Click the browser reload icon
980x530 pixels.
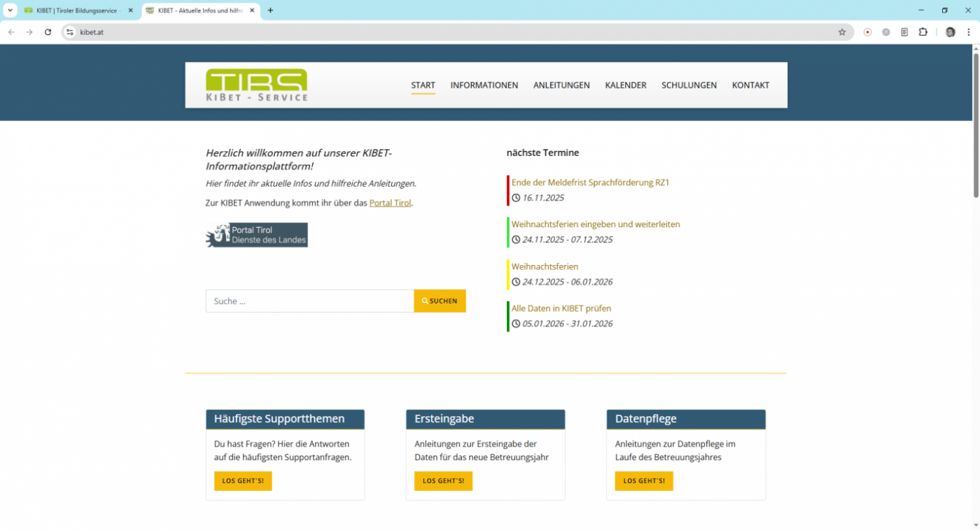click(48, 32)
